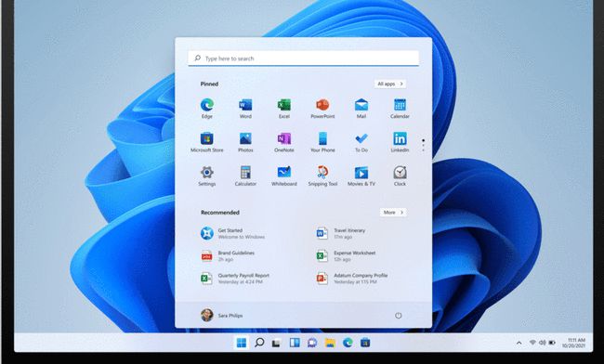
Task: Open the Get Started recommendation
Action: (x=232, y=234)
